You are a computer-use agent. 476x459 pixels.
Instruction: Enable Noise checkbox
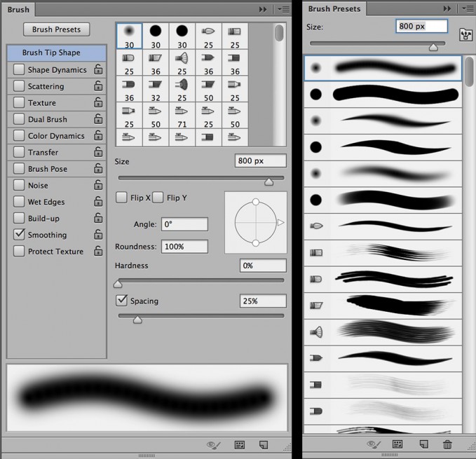pyautogui.click(x=19, y=185)
